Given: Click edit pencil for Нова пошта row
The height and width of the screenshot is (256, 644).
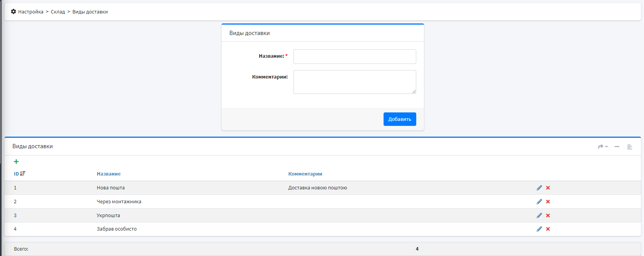Looking at the screenshot, I should pyautogui.click(x=539, y=188).
